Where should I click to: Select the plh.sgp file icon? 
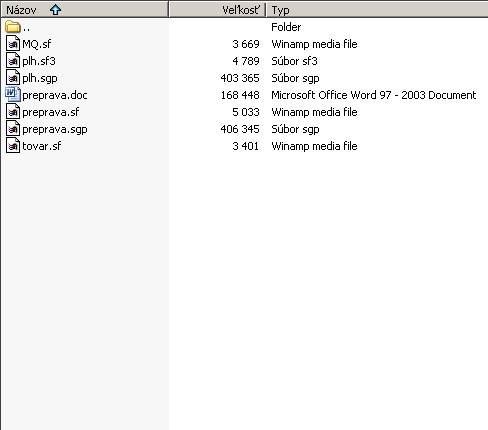(x=13, y=78)
